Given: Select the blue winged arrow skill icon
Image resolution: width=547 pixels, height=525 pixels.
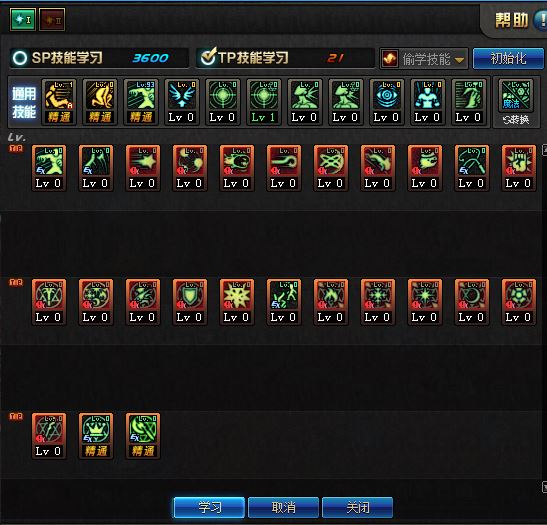Looking at the screenshot, I should [182, 102].
